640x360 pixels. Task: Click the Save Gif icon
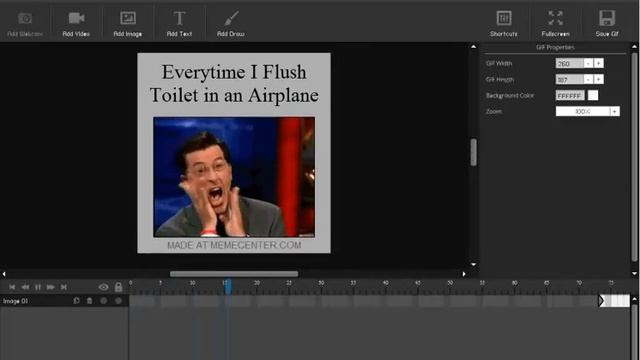[607, 24]
